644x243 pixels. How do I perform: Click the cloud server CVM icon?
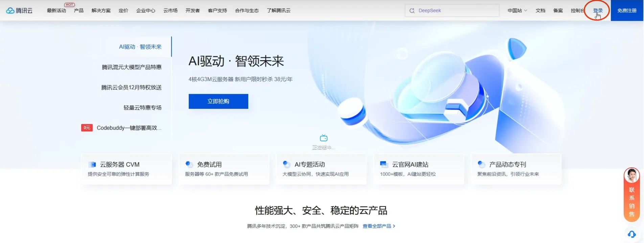pyautogui.click(x=92, y=165)
